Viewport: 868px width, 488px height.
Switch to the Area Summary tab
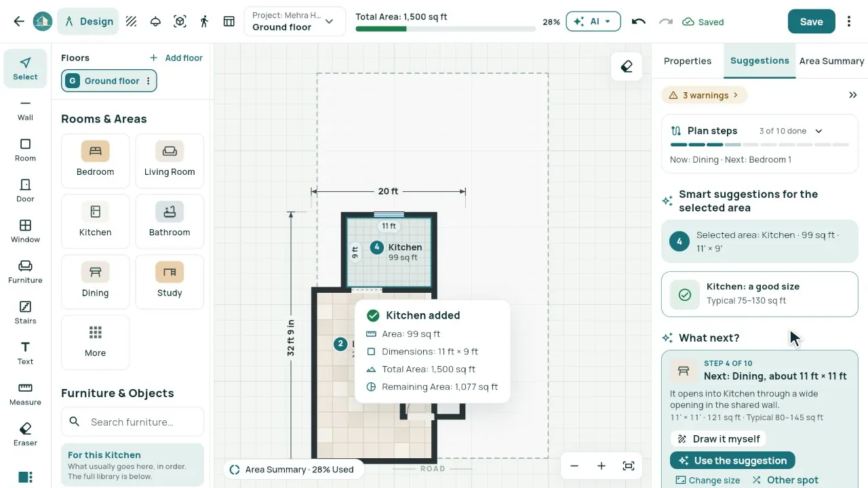coord(831,61)
